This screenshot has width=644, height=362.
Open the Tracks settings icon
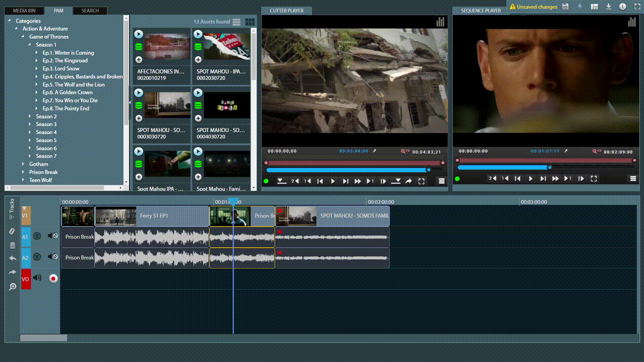click(x=12, y=209)
